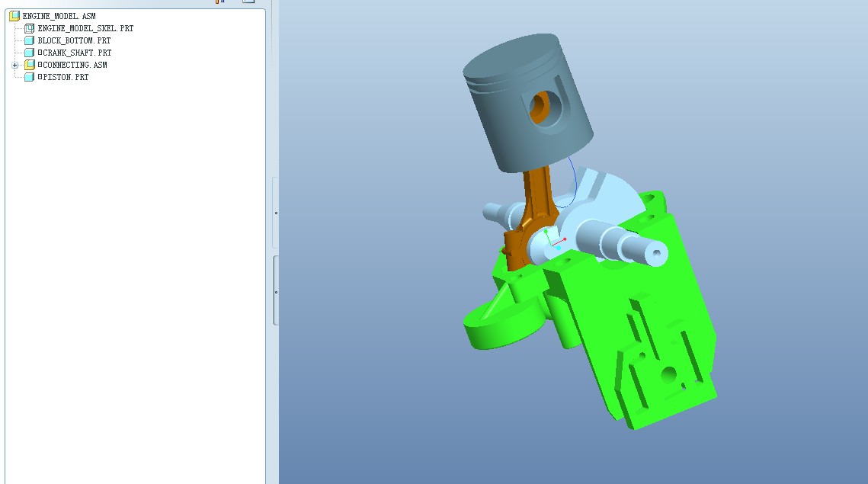868x484 pixels.
Task: Click the subassembly icon beside CONNECTING.ASM
Action: pos(29,65)
